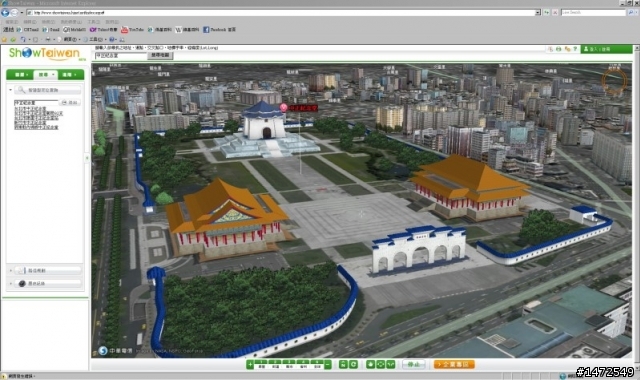Click the rotate view icon beside N
640x380 pixels.
coord(353,364)
